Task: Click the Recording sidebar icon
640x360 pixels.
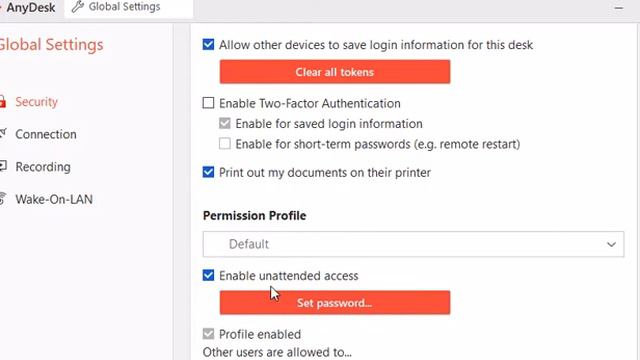Action: coord(3,166)
